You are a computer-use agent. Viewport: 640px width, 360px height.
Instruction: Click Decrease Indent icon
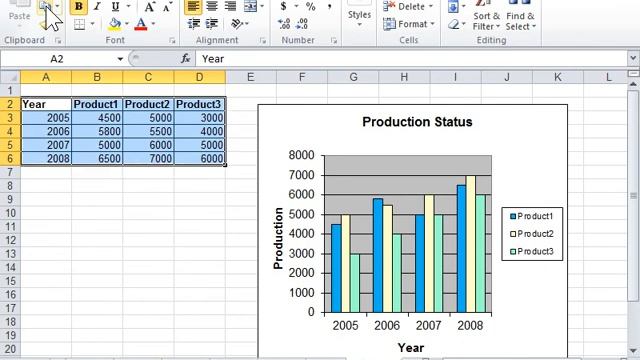click(x=193, y=24)
